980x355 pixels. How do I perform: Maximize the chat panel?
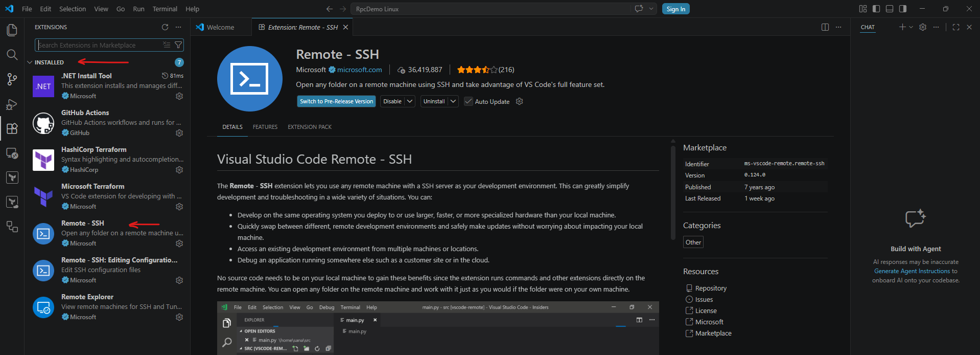[956, 27]
